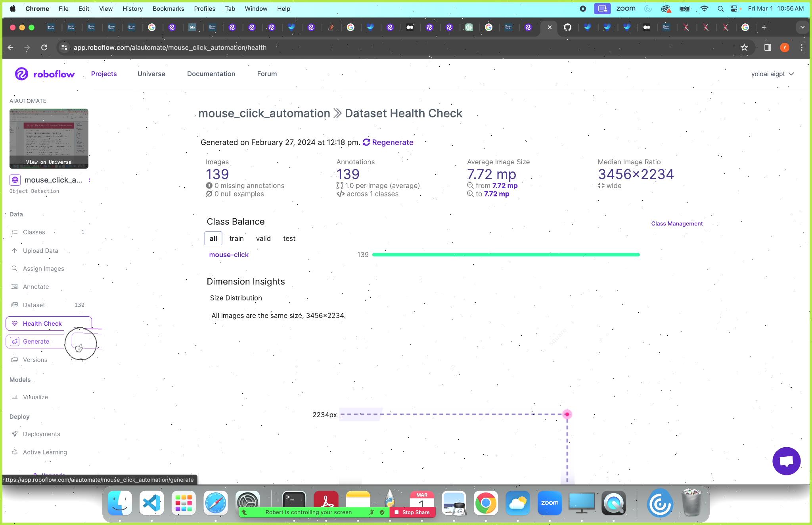The height and width of the screenshot is (525, 812).
Task: Open the Forum nav item
Action: click(267, 74)
